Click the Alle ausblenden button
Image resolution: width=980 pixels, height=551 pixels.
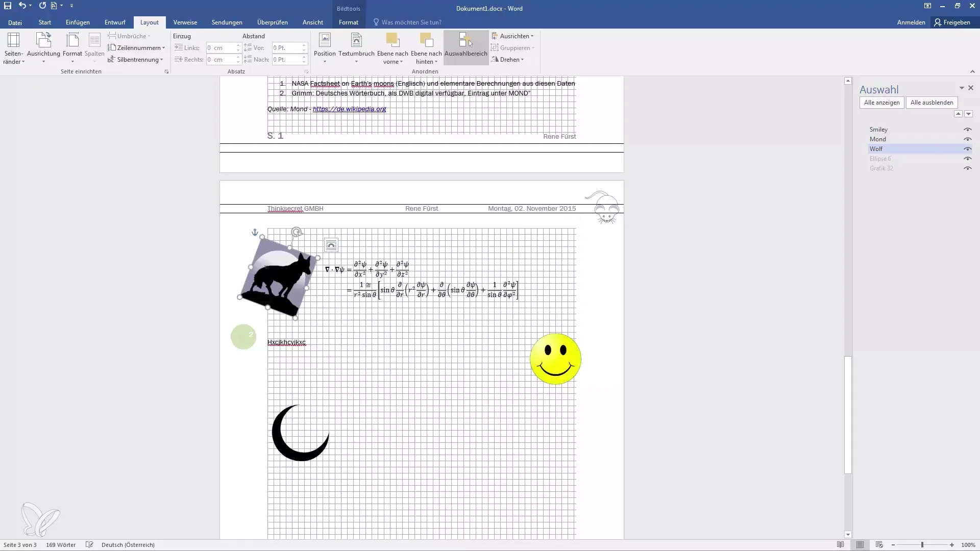tap(932, 102)
